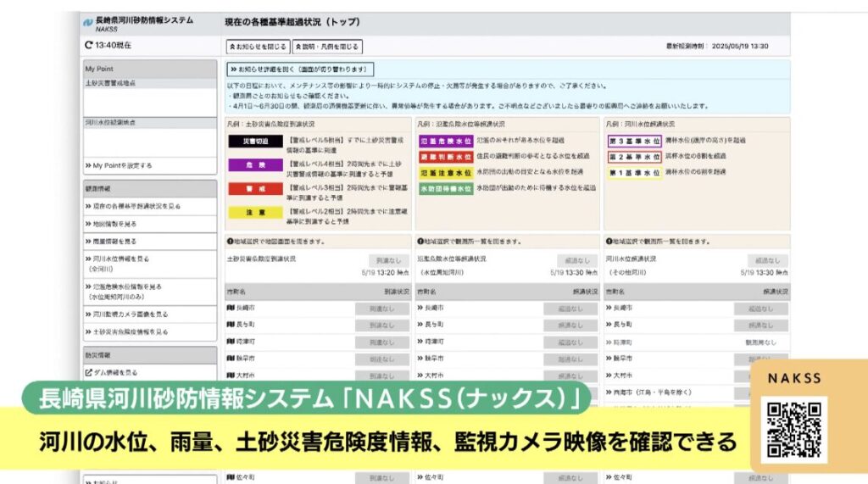Image resolution: width=868 pixels, height=484 pixels.
Task: Click the yellow 注意 legend badge
Action: (x=256, y=212)
